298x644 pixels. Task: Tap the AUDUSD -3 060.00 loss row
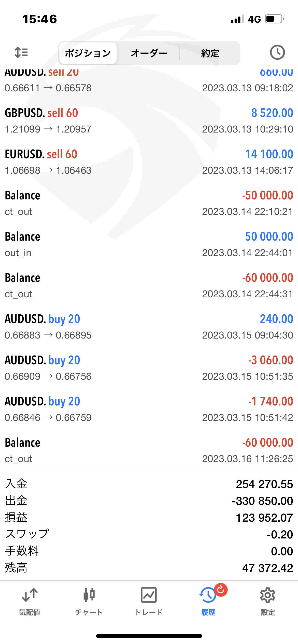149,368
